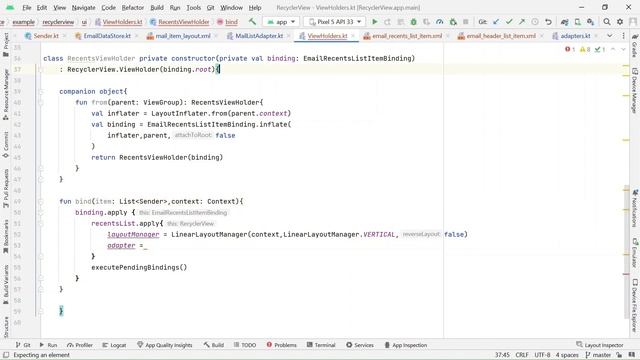Switch to MailListAdapter.kt tab
Image resolution: width=640 pixels, height=360 pixels.
pyautogui.click(x=259, y=36)
